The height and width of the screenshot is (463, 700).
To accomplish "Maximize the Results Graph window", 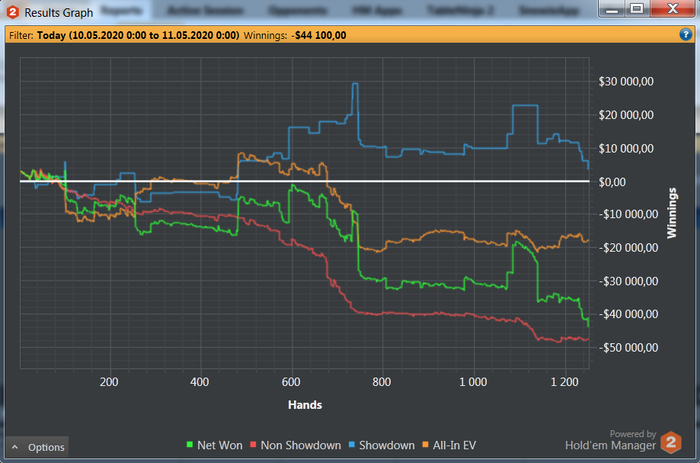I will tap(637, 9).
